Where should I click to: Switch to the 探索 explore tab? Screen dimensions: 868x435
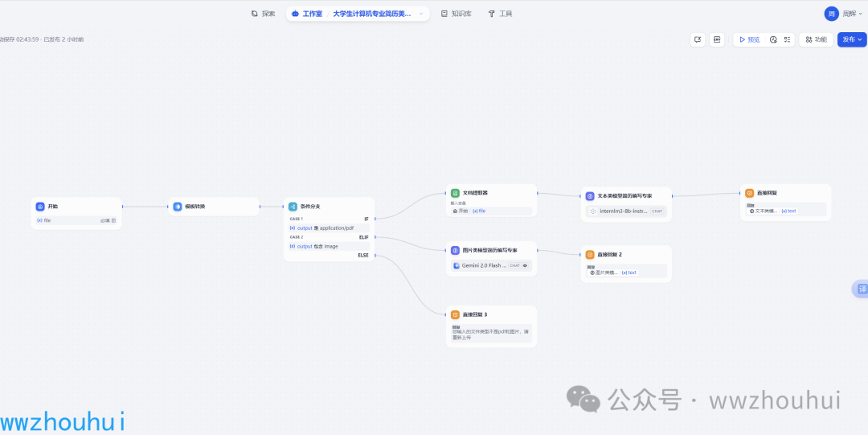point(263,14)
